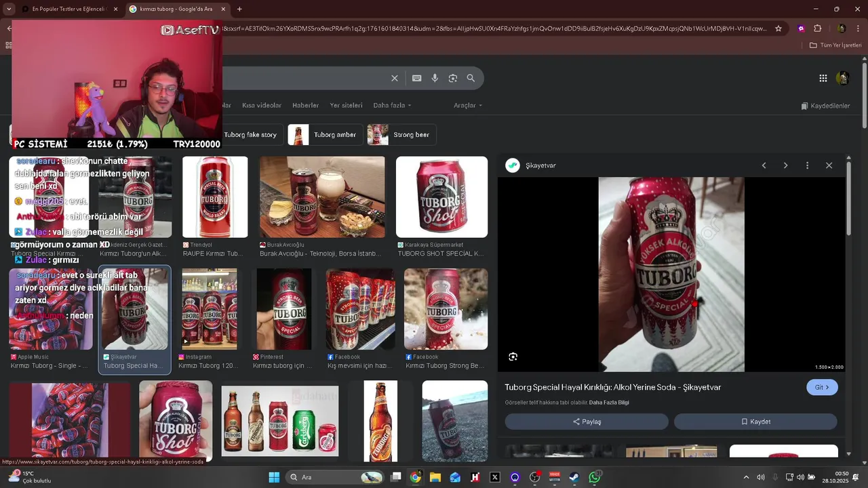The image size is (868, 488).
Task: Open a new Chrome tab
Action: tap(239, 9)
